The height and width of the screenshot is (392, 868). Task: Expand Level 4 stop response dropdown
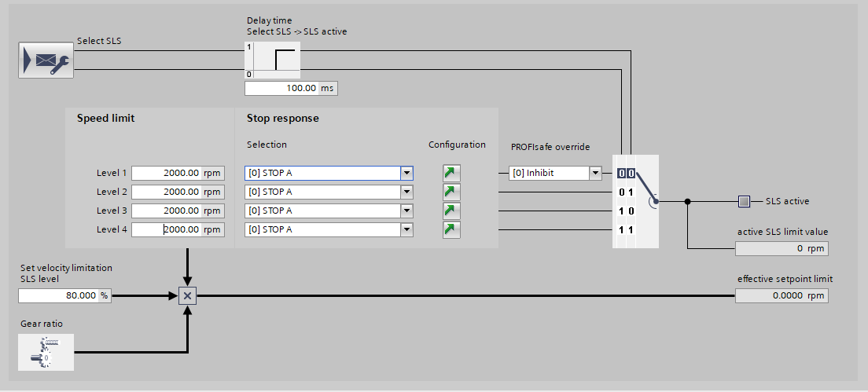click(x=407, y=229)
